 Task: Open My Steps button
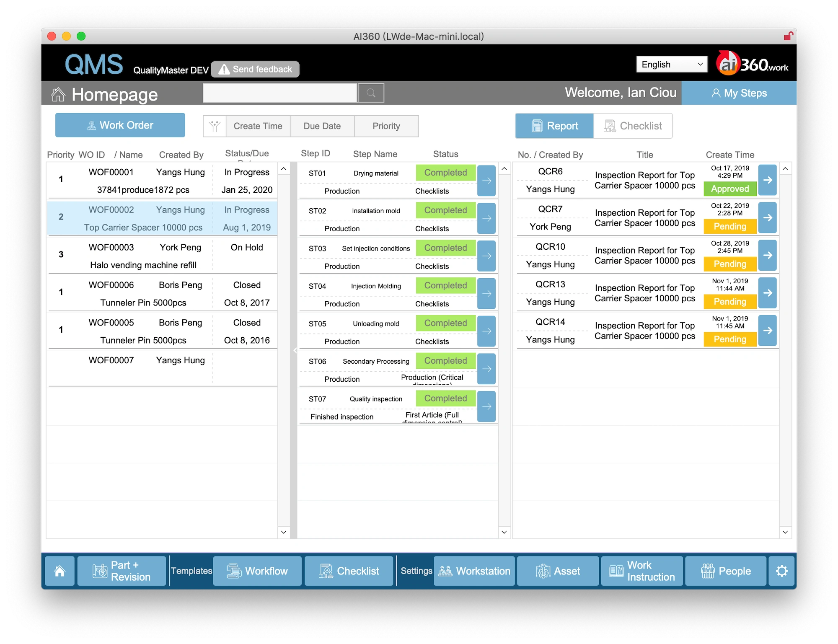739,93
